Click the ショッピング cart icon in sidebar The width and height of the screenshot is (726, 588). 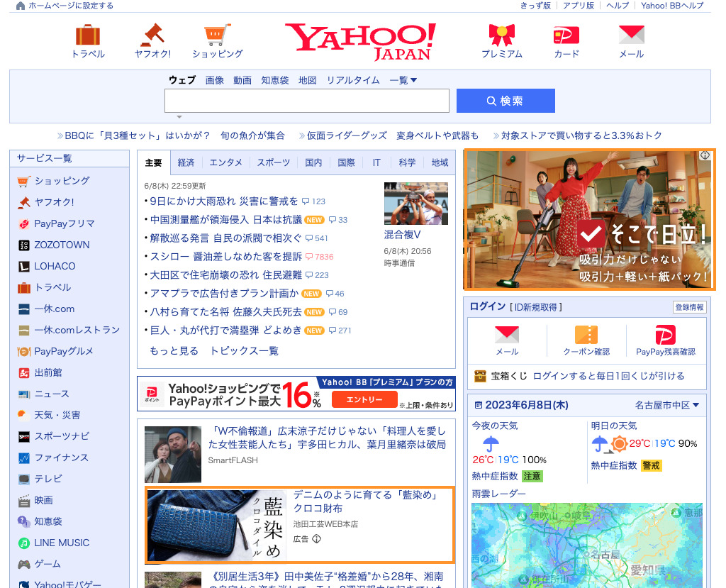click(23, 181)
